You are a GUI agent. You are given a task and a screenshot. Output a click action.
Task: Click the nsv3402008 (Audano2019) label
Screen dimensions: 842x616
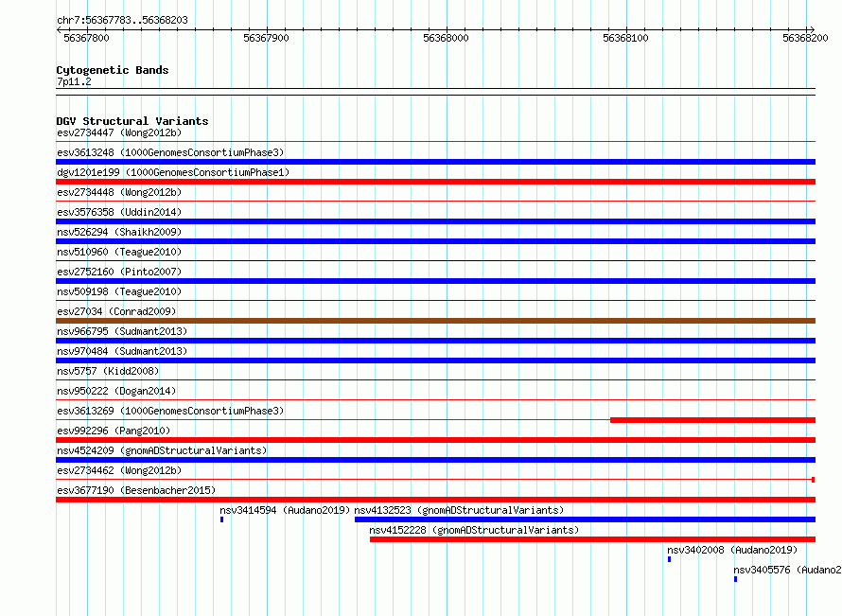click(x=732, y=550)
